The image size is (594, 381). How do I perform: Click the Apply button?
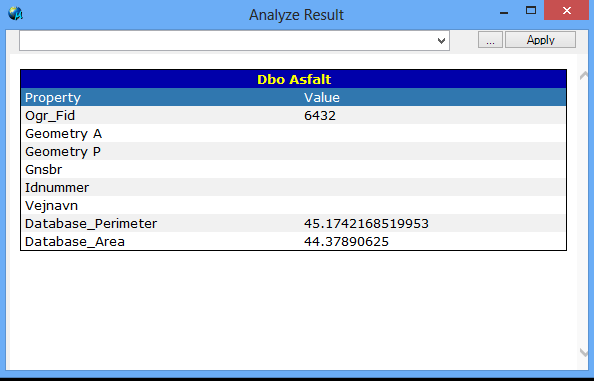click(x=540, y=40)
